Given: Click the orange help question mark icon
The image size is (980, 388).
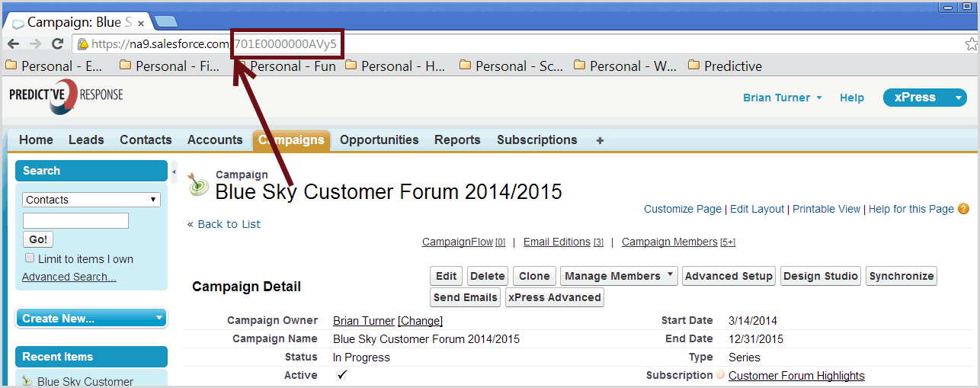Looking at the screenshot, I should [963, 209].
